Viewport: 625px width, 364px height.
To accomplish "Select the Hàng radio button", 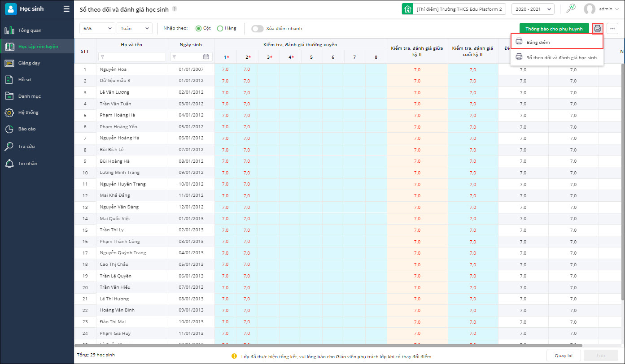I will coord(220,28).
